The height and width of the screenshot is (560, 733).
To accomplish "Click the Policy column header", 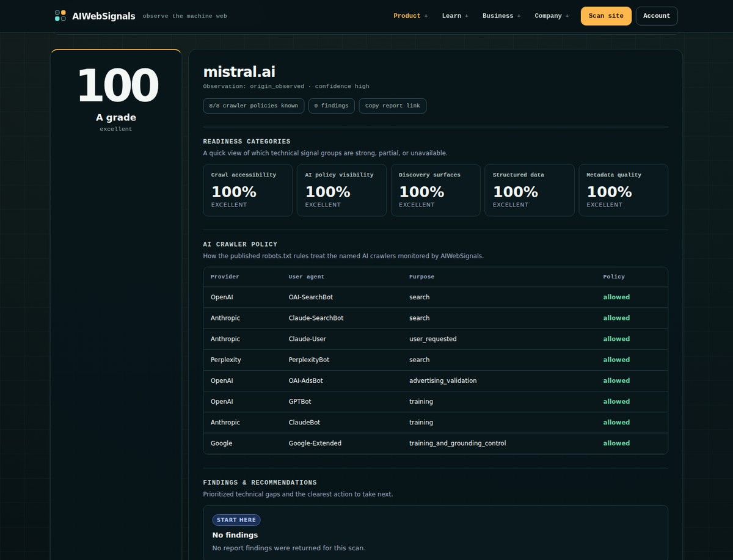I will [x=614, y=277].
